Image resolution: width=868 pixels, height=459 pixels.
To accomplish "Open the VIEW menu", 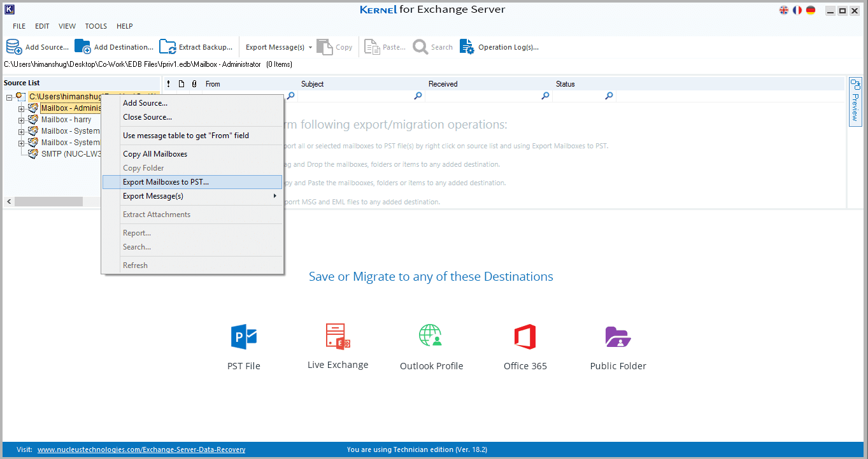I will [67, 26].
